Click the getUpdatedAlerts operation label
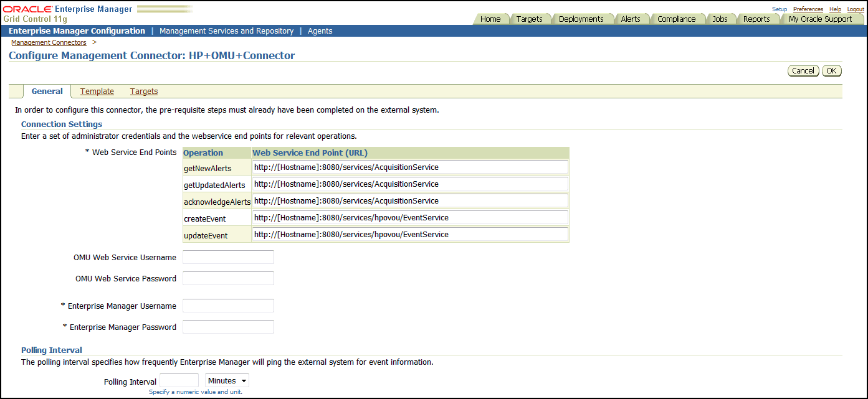 [214, 185]
